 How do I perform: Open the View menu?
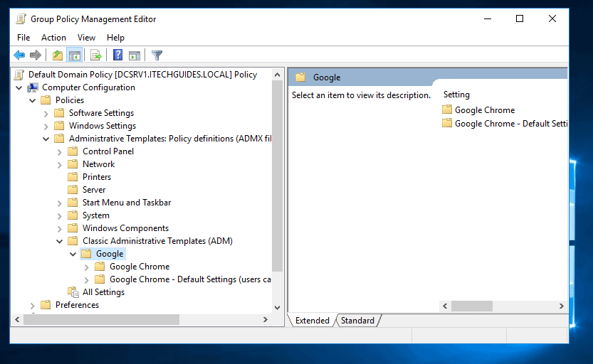(86, 38)
